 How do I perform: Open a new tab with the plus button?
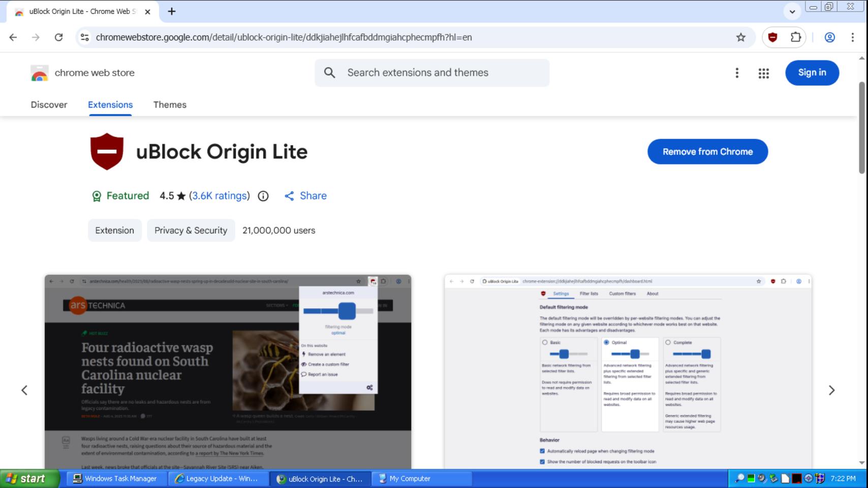(172, 11)
